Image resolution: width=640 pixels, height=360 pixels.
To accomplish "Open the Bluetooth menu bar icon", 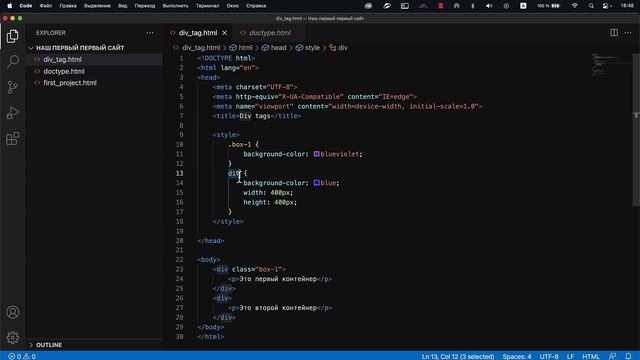I will 473,6.
